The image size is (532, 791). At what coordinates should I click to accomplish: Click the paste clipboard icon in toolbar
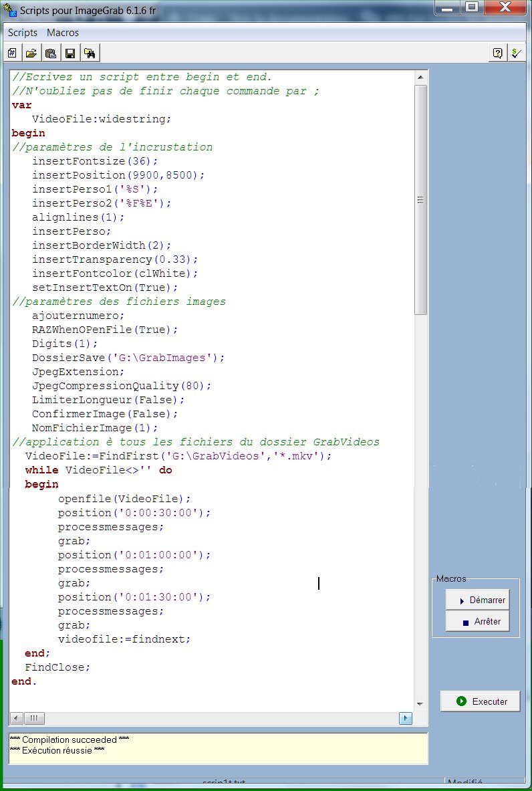50,53
